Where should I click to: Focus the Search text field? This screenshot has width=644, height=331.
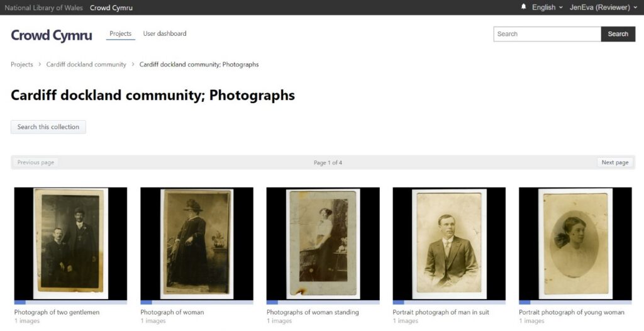[547, 34]
